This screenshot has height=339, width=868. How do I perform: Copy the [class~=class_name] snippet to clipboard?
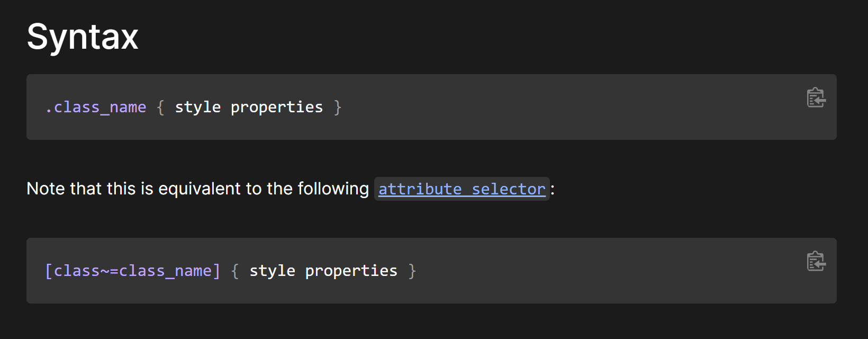pos(816,262)
